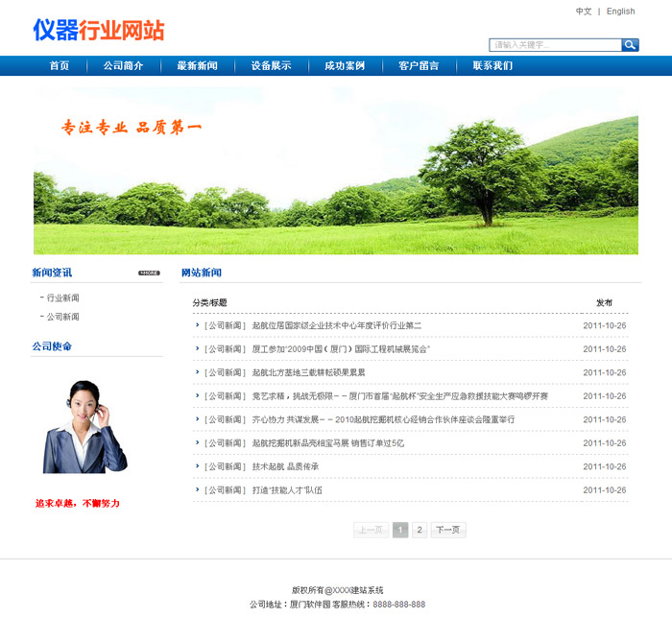Click the customer service agent photo
The image size is (672, 618).
(x=84, y=427)
